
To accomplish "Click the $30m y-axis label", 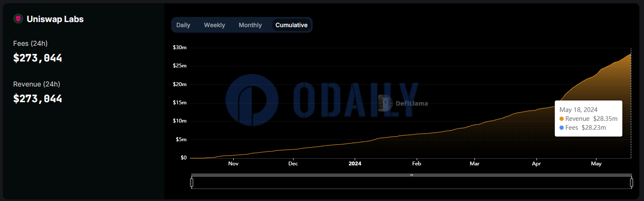I will pos(180,47).
